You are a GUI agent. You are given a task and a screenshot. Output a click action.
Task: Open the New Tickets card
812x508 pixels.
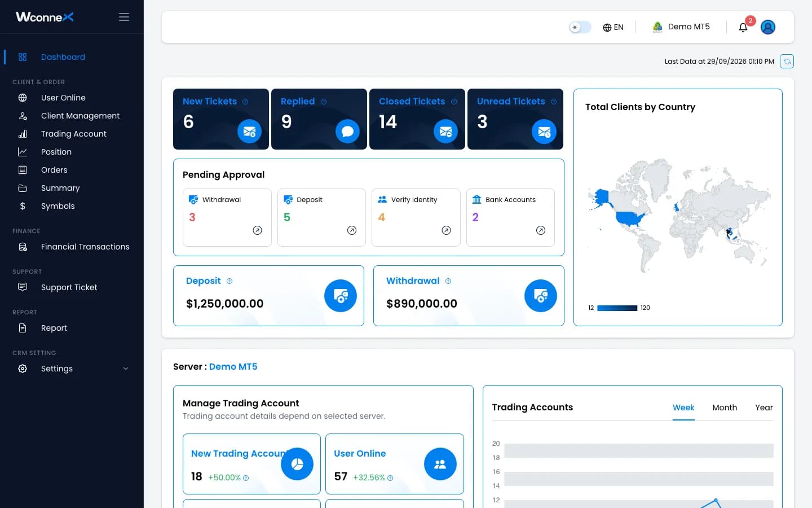tap(221, 119)
